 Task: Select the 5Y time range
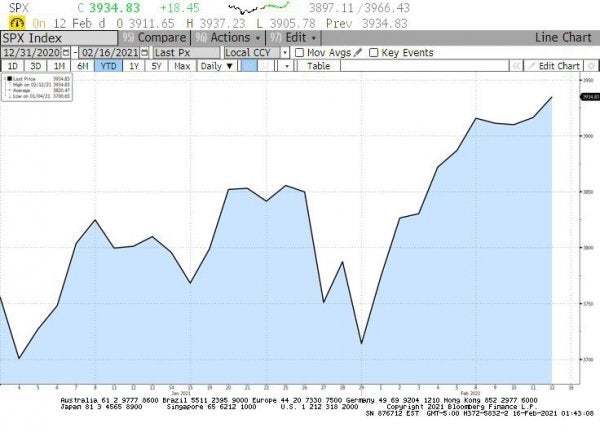pyautogui.click(x=156, y=66)
